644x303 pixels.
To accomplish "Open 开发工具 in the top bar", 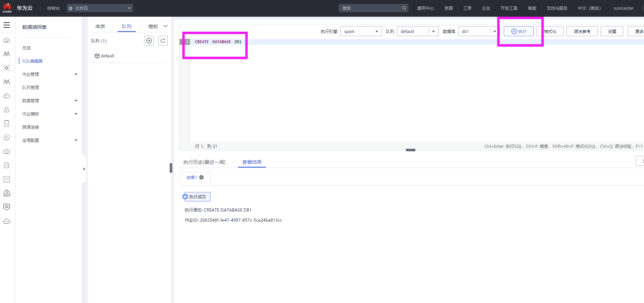I will tap(509, 8).
